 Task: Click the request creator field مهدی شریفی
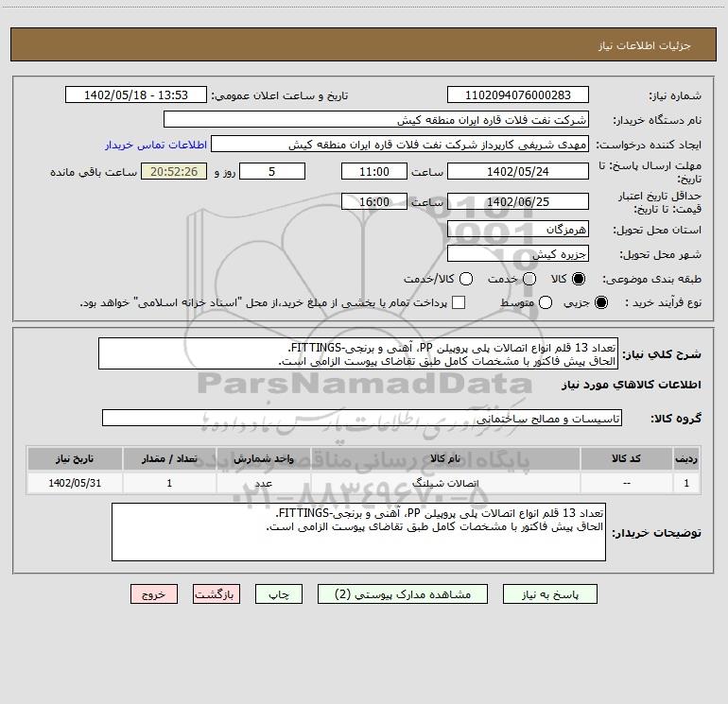(x=400, y=144)
